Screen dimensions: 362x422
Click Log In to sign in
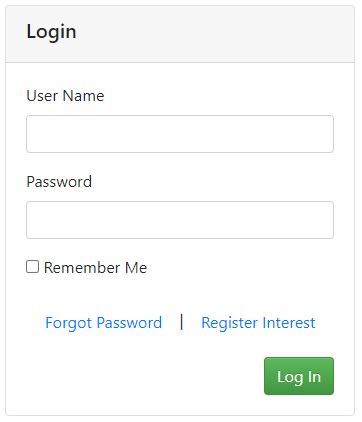[299, 376]
